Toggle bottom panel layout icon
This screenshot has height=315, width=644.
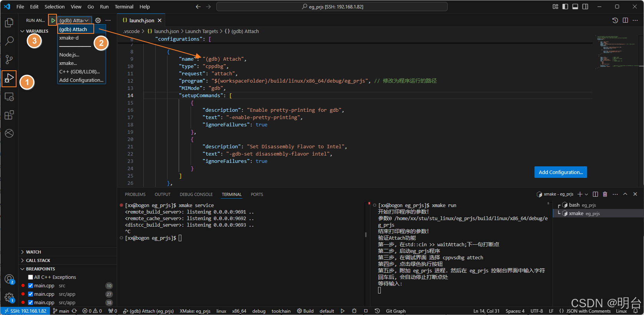[x=575, y=7]
